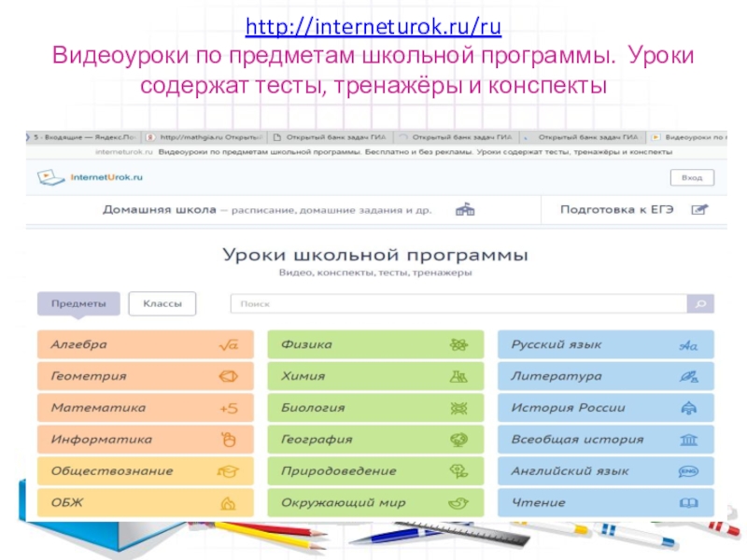Click the helmet icon for История России
This screenshot has width=747, height=560.
[689, 408]
